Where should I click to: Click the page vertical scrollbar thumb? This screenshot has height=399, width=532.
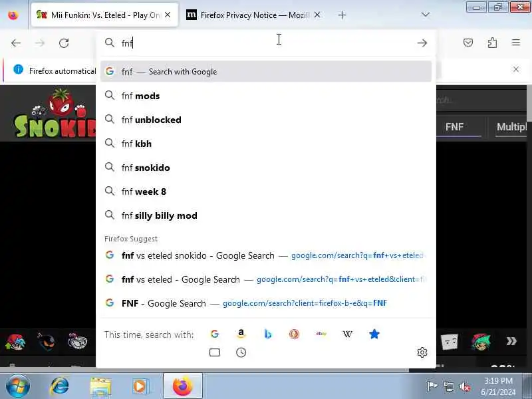point(529,104)
